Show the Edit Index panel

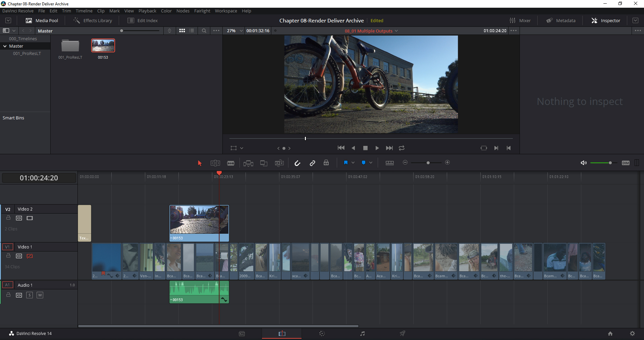click(143, 20)
